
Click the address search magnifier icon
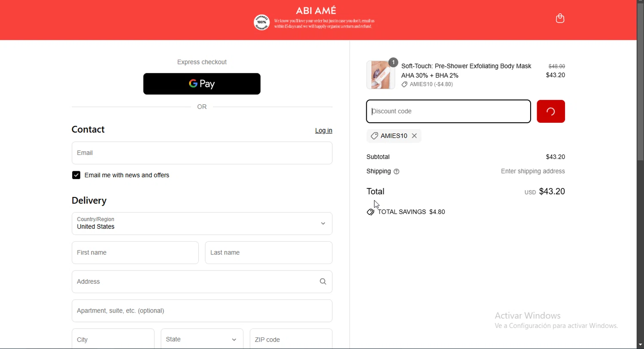click(x=323, y=282)
